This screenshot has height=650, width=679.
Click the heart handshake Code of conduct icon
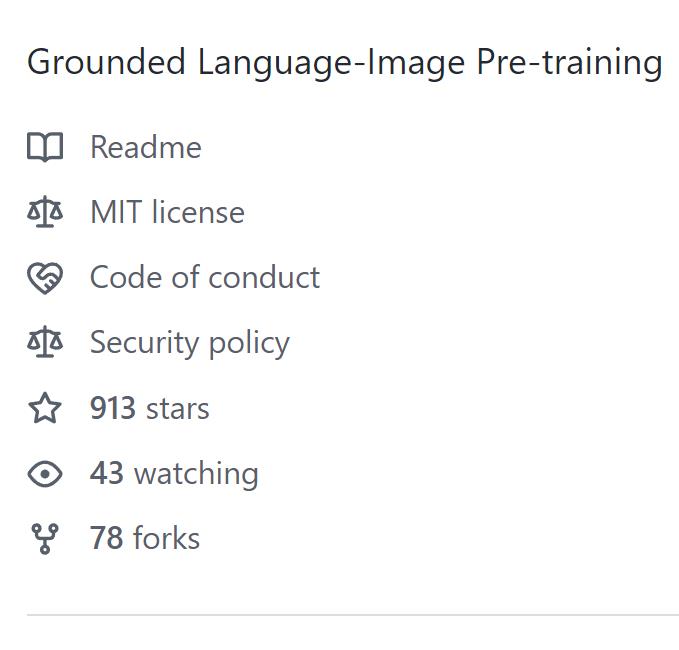(x=45, y=278)
